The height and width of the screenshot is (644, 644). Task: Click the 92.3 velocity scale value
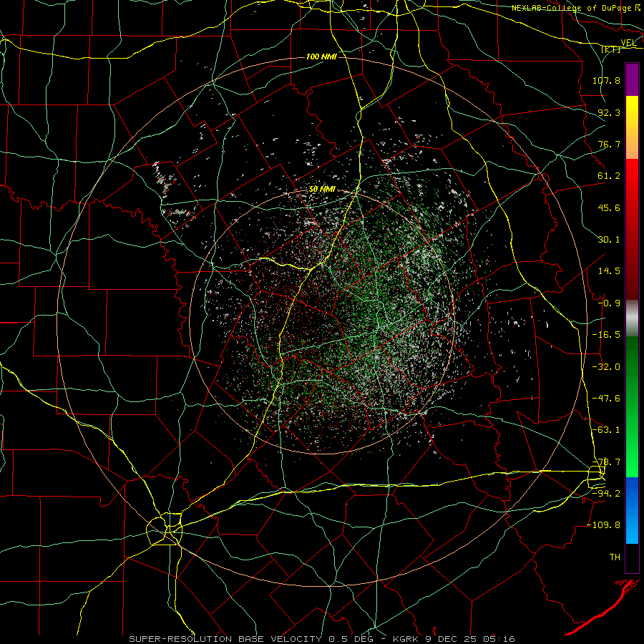click(609, 112)
